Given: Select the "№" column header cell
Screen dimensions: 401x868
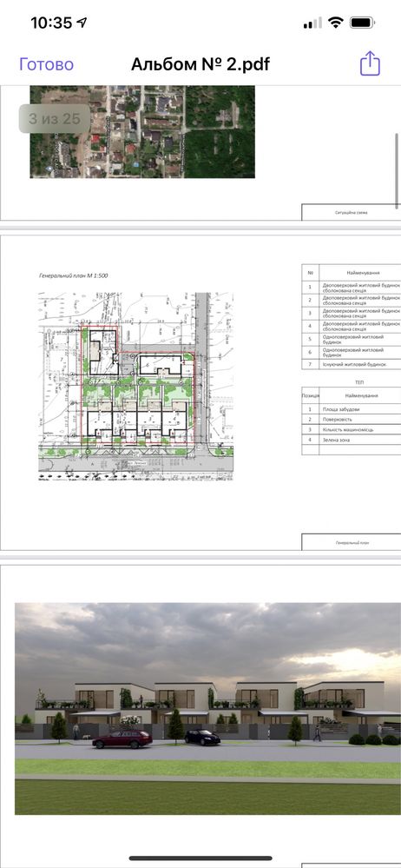Looking at the screenshot, I should (310, 272).
